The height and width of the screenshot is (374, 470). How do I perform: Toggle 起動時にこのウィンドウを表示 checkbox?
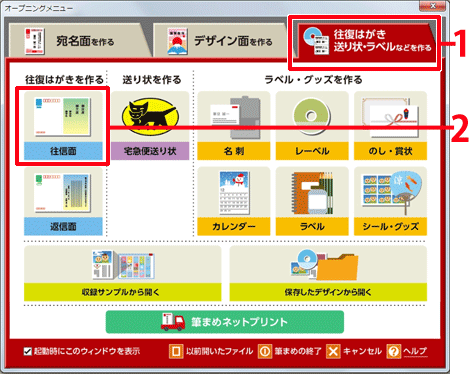click(28, 351)
